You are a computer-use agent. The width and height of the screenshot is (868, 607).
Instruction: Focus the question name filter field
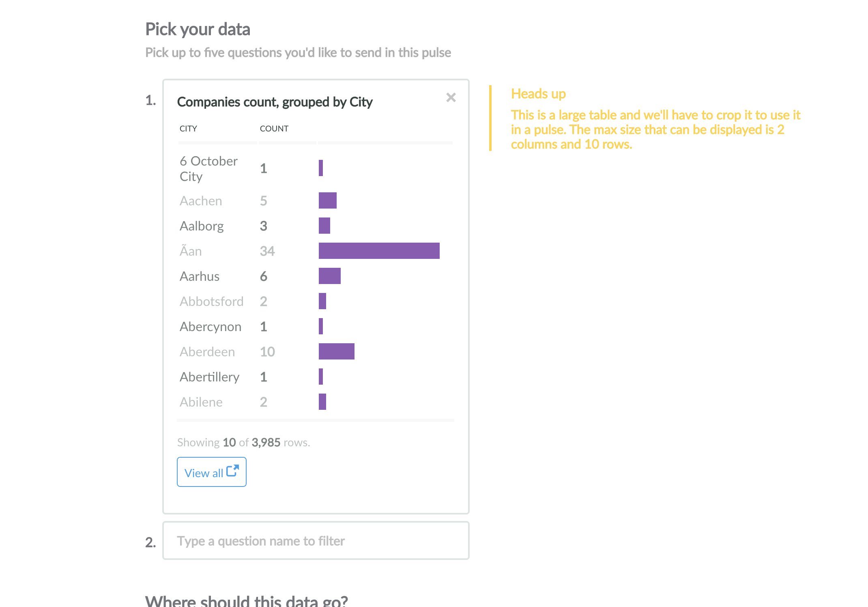pyautogui.click(x=316, y=541)
